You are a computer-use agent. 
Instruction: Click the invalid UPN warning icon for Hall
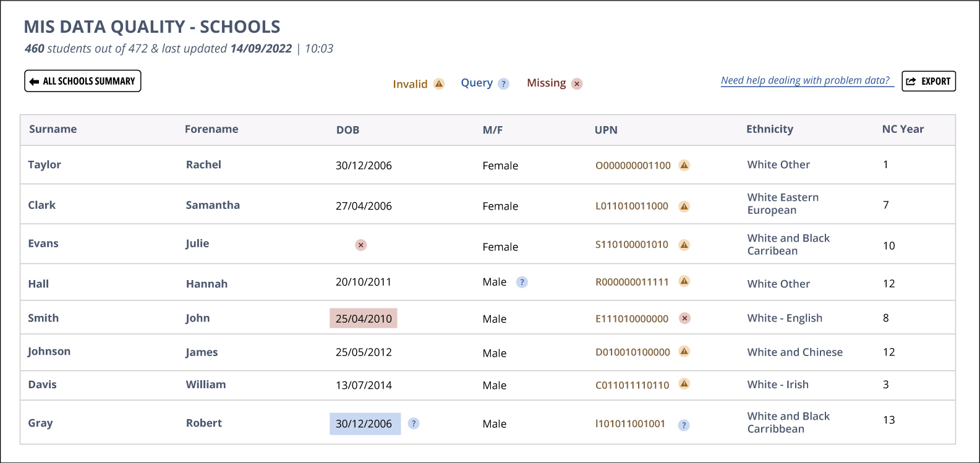(684, 281)
